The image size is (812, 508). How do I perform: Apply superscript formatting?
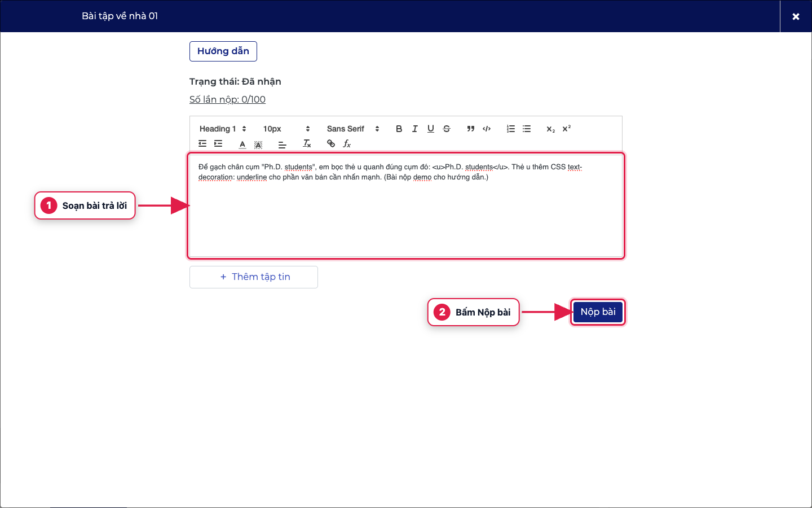567,129
